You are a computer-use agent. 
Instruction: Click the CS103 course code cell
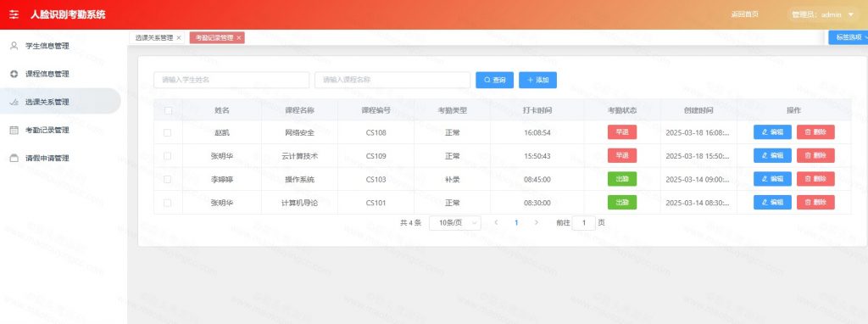[x=376, y=180]
